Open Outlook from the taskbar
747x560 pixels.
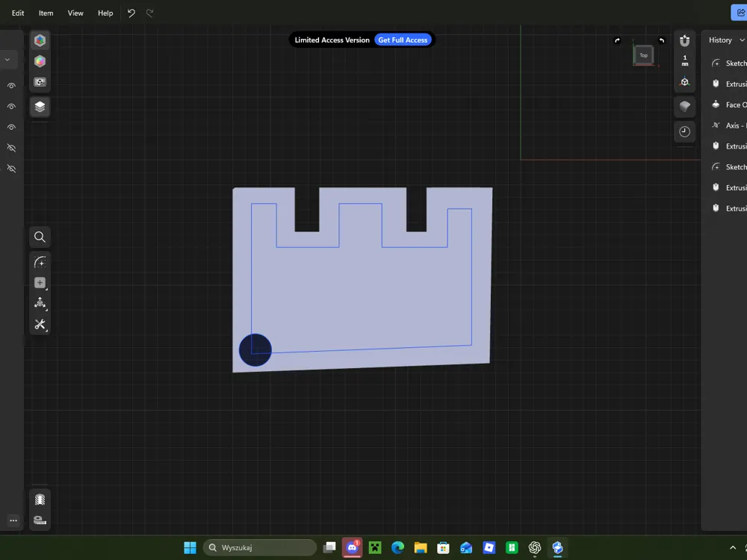466,547
